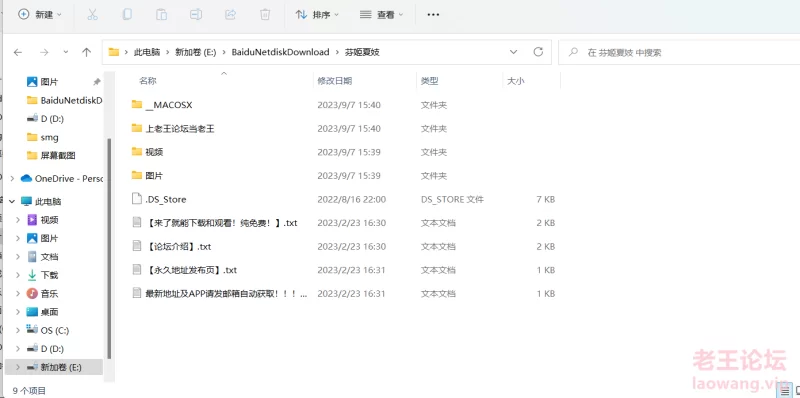
Task: Open the New (新建) dropdown button
Action: (x=40, y=14)
